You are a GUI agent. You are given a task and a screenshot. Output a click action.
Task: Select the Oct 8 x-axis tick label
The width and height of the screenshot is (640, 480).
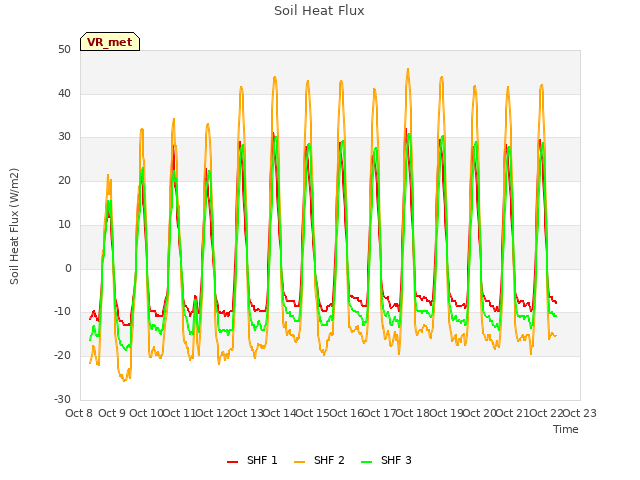[x=79, y=413]
